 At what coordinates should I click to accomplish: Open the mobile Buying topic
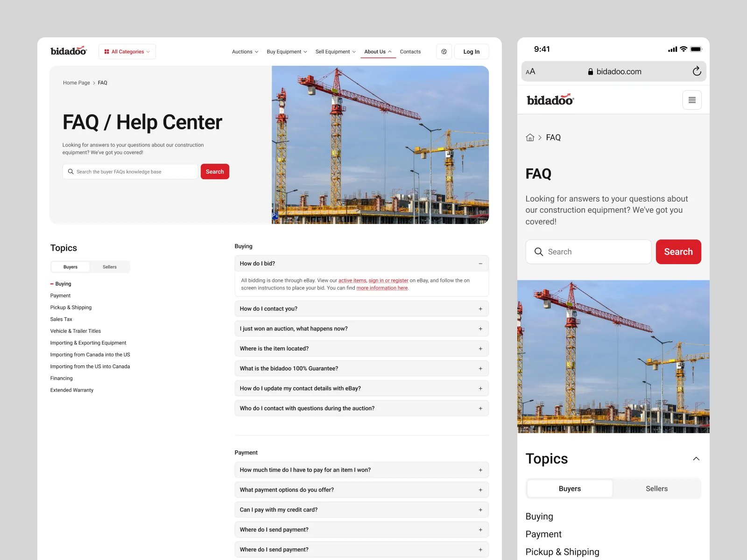tap(539, 517)
